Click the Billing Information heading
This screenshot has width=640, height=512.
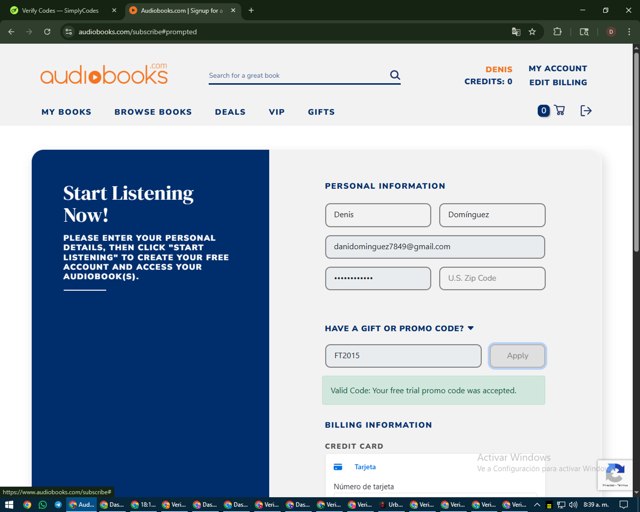(378, 425)
